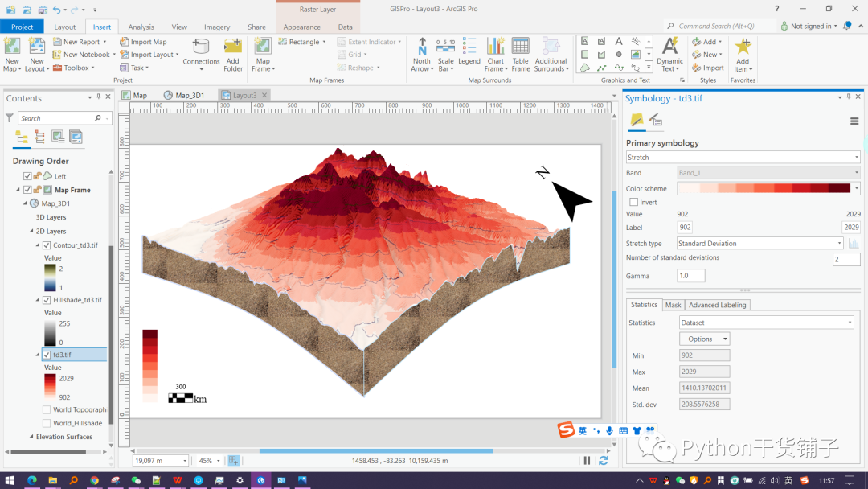The width and height of the screenshot is (868, 489).
Task: Pause drawing in the status bar
Action: (x=587, y=460)
